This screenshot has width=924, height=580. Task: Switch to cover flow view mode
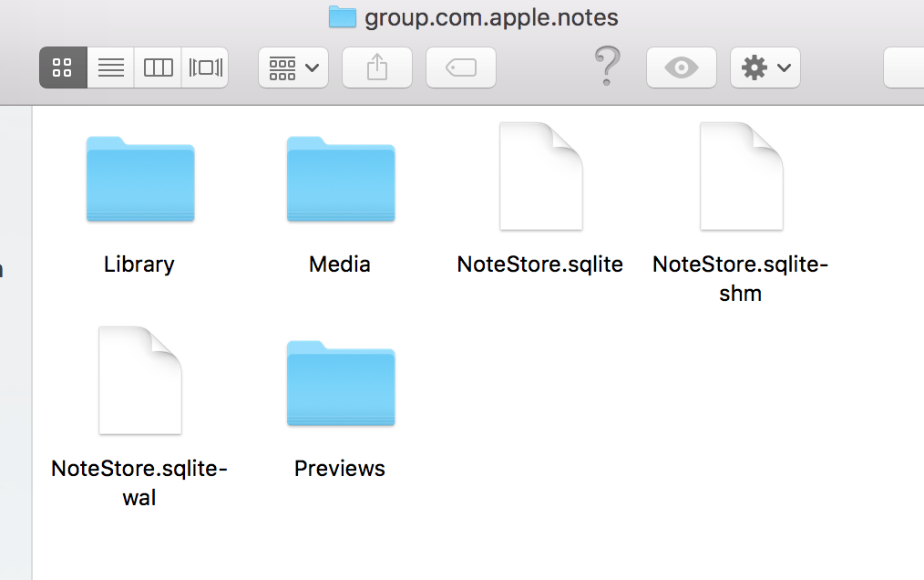(x=205, y=67)
